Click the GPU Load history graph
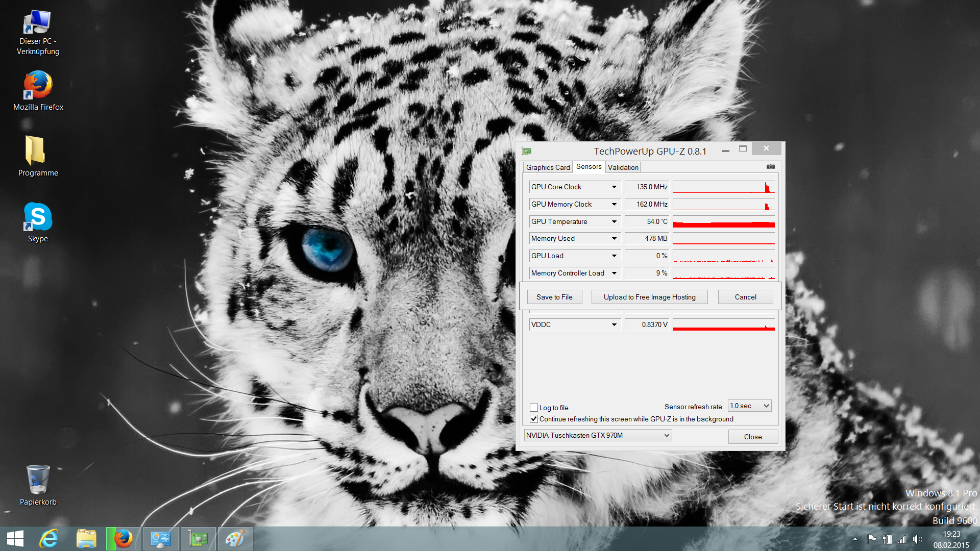This screenshot has width=980, height=551. click(x=724, y=256)
